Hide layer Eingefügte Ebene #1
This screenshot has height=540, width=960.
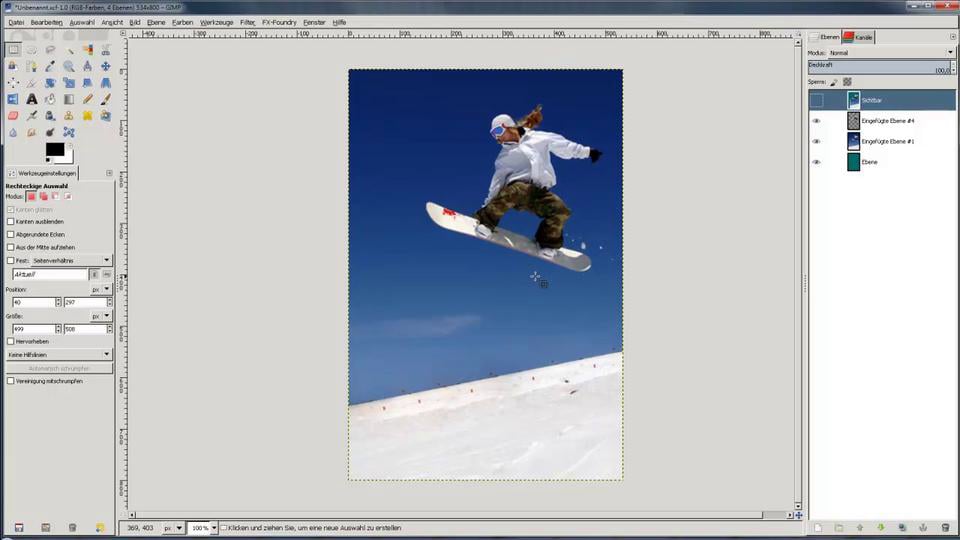click(x=816, y=141)
